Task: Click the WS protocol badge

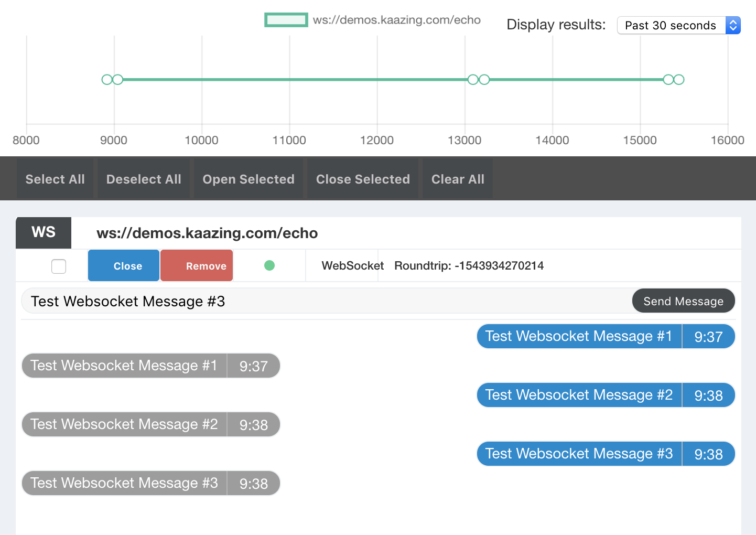Action: (x=44, y=232)
